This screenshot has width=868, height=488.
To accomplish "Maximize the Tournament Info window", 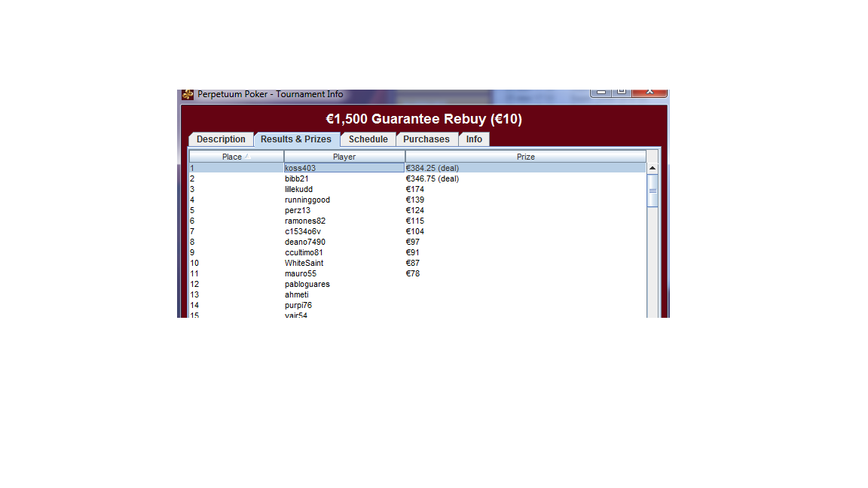I will [621, 92].
